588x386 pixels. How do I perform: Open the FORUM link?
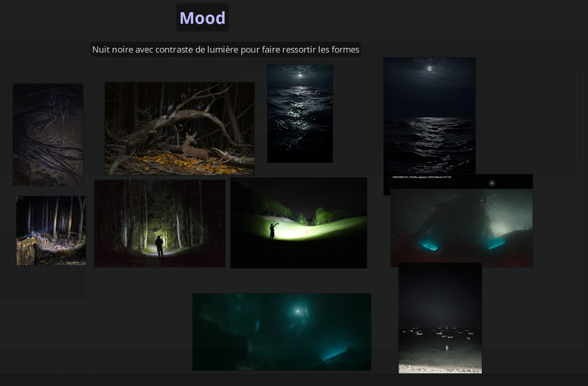137,56
